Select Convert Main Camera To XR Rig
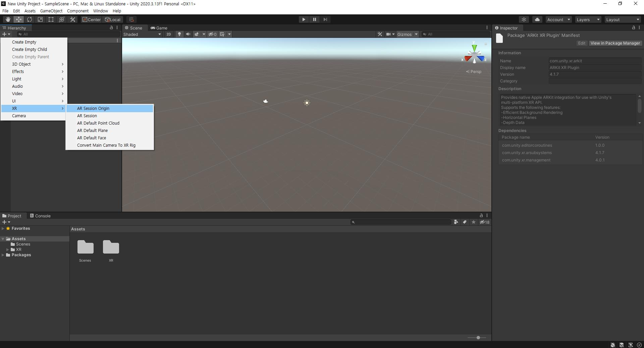644x348 pixels. (110, 145)
